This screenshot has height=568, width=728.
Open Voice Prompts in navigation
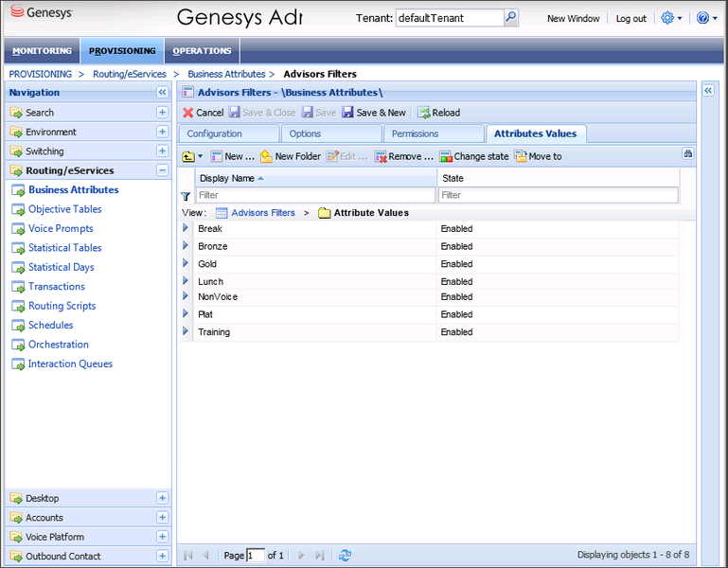click(61, 228)
